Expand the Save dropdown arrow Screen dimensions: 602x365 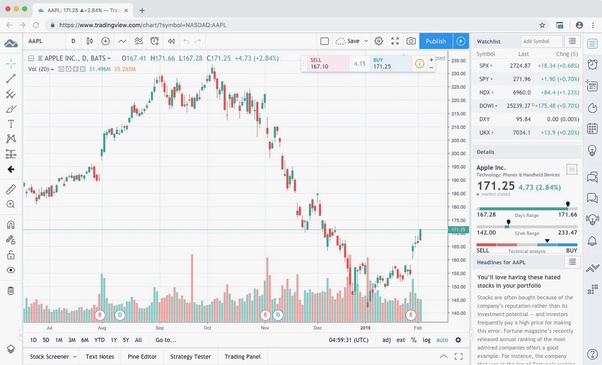coord(366,41)
